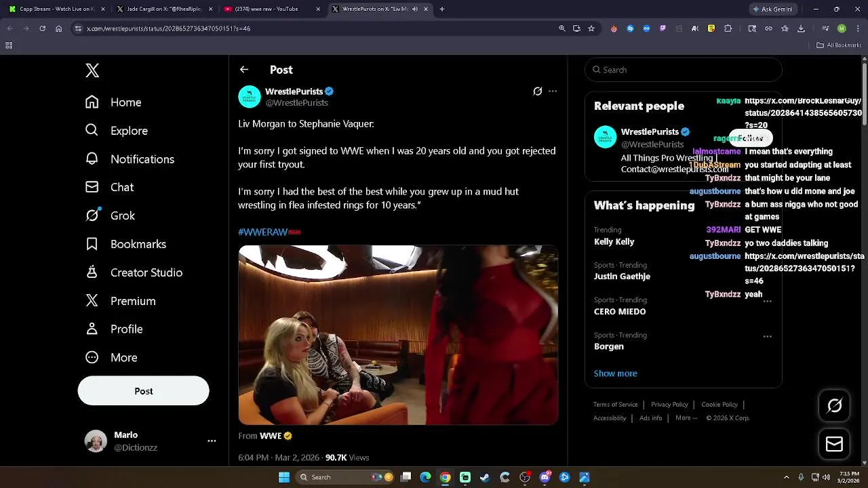Open a new browser tab
This screenshot has height=488, width=868.
442,9
